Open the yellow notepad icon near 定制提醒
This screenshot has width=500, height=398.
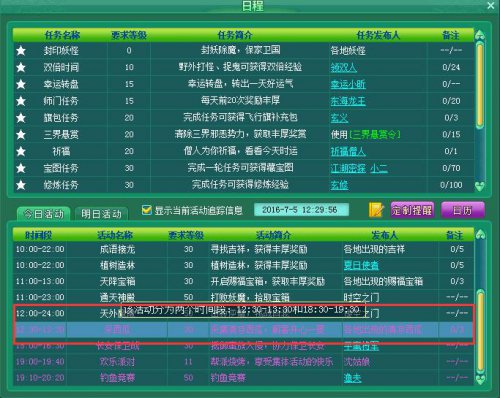pos(376,210)
